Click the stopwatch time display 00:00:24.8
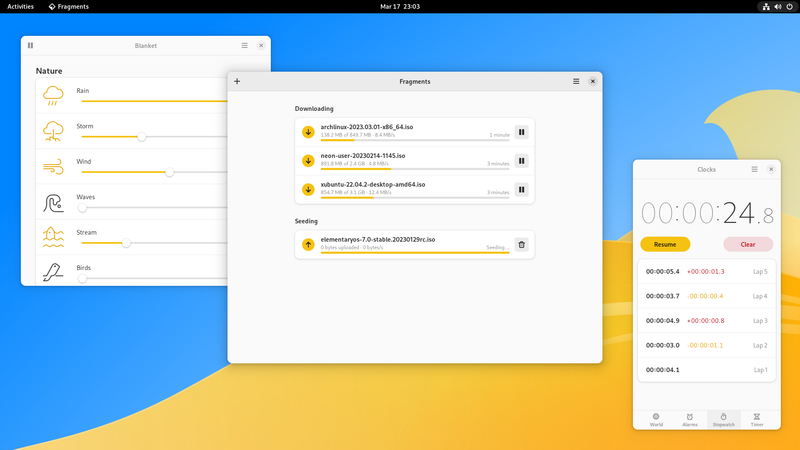 point(707,213)
